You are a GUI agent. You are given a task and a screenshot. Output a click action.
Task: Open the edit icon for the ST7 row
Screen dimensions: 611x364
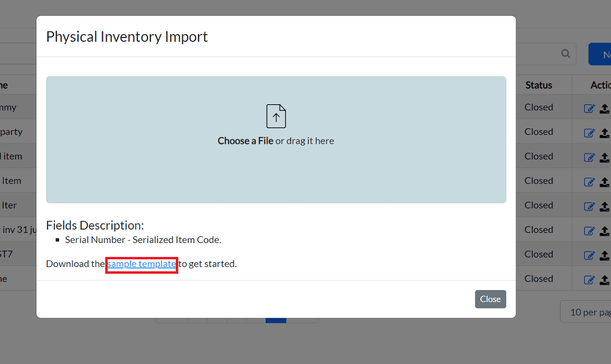click(589, 255)
